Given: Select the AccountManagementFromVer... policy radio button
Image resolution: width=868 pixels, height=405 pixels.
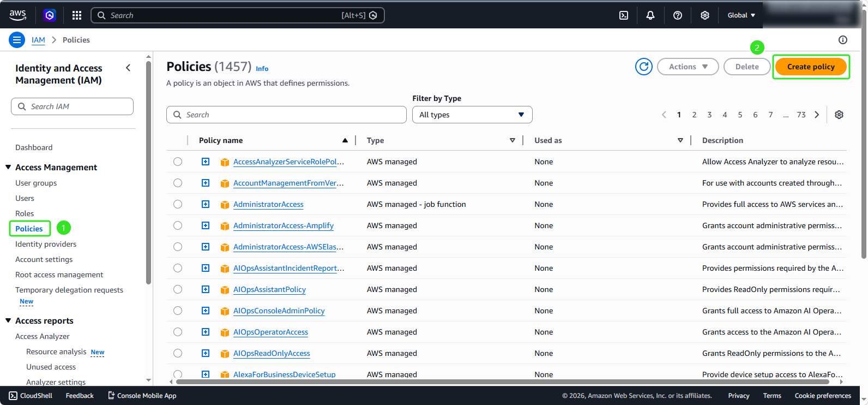Looking at the screenshot, I should point(178,183).
